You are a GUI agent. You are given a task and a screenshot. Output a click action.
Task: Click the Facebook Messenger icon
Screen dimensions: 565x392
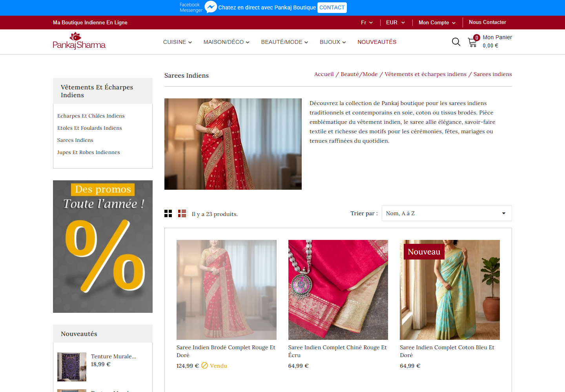pos(211,7)
